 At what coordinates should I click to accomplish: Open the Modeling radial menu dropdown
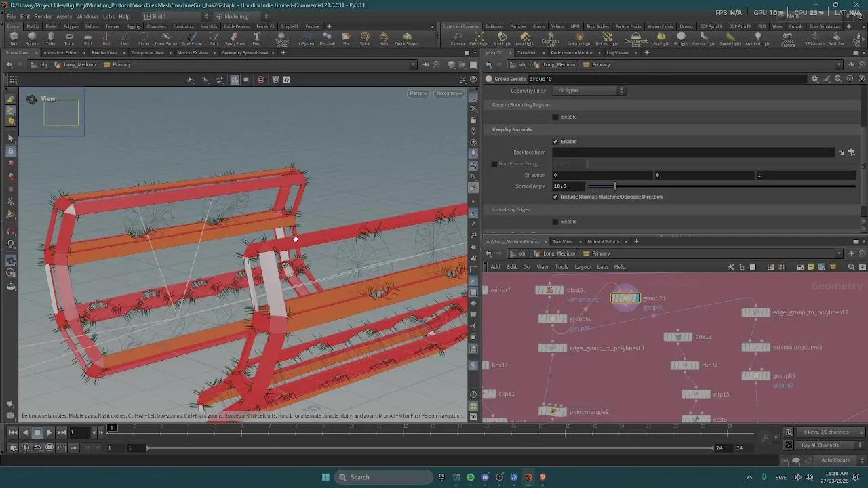(x=241, y=16)
